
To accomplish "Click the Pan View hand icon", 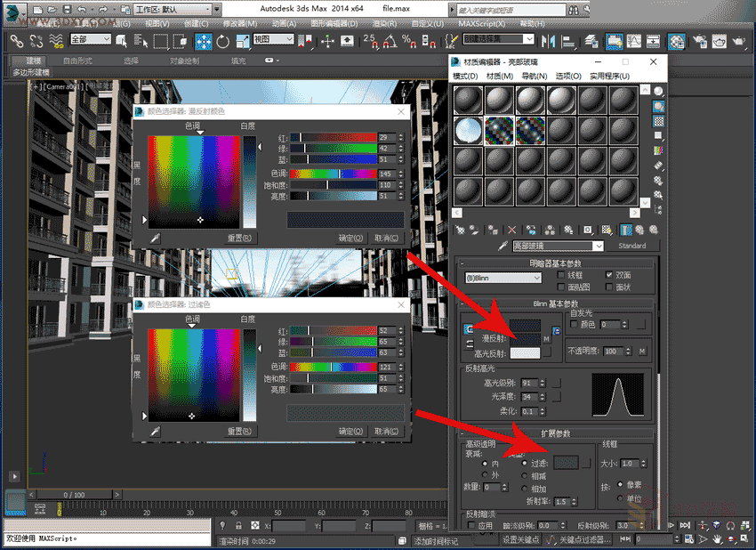I will click(718, 539).
